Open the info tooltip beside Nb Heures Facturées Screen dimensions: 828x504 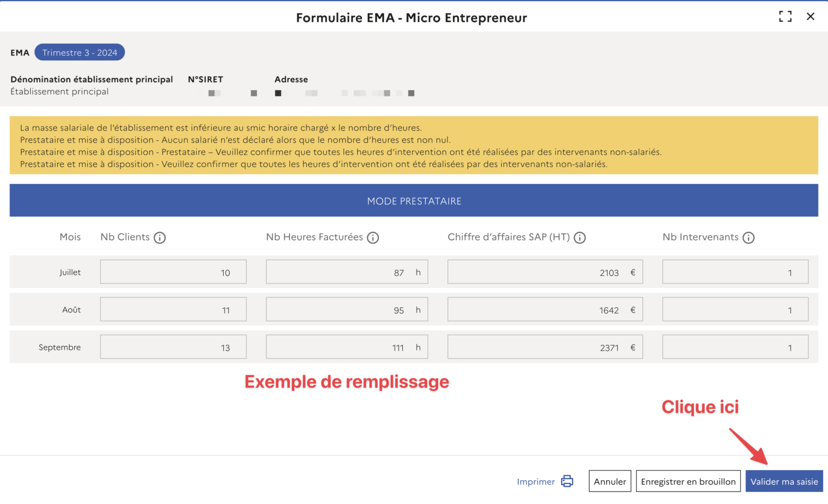[x=373, y=237]
